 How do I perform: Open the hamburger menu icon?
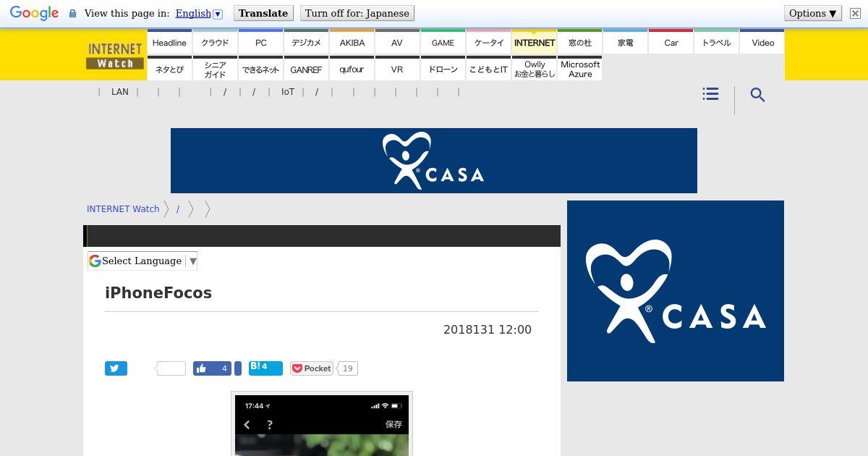pyautogui.click(x=710, y=94)
